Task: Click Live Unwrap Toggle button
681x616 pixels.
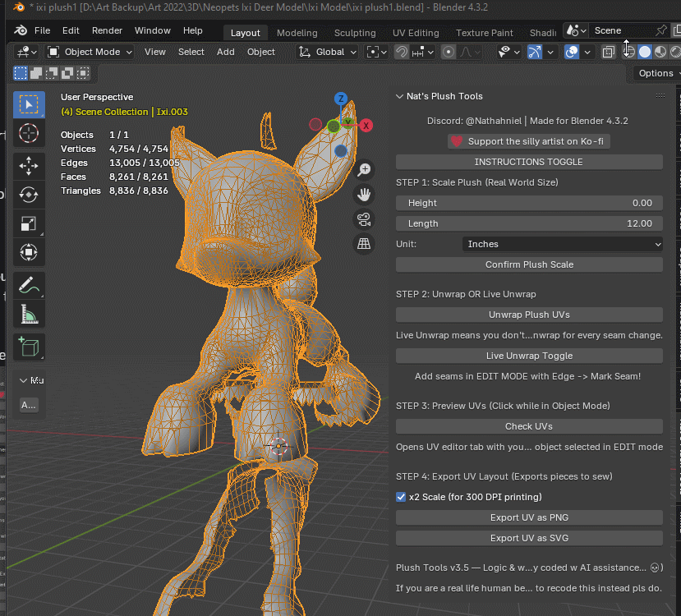Action: 529,356
